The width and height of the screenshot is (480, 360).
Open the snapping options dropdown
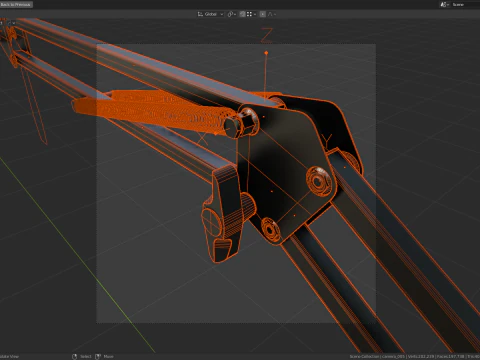coord(251,14)
